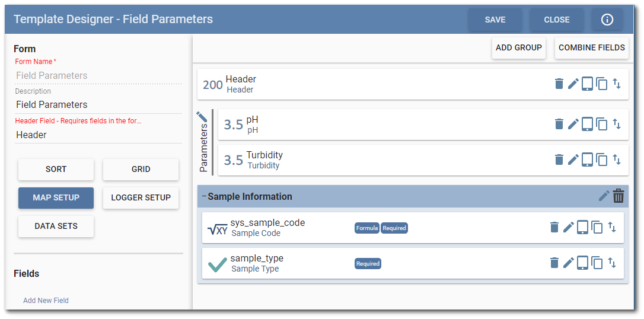The width and height of the screenshot is (644, 319).
Task: Click the Save button
Action: click(495, 20)
